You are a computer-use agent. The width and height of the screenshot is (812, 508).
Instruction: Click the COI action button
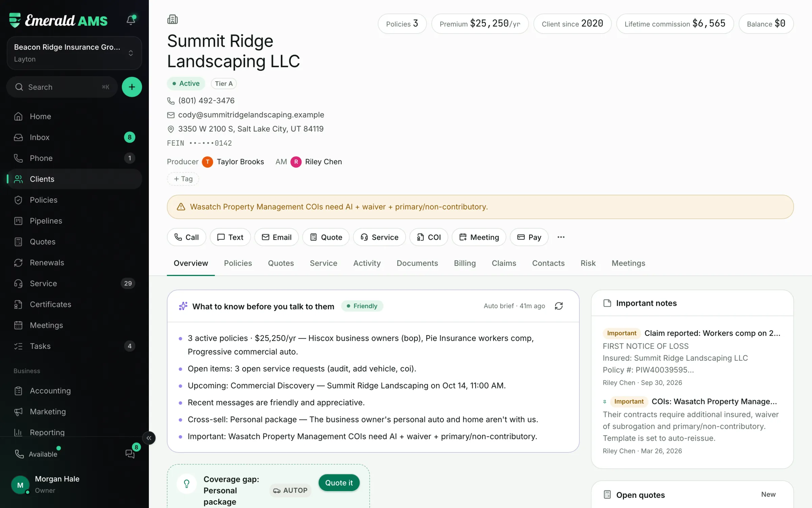(429, 237)
